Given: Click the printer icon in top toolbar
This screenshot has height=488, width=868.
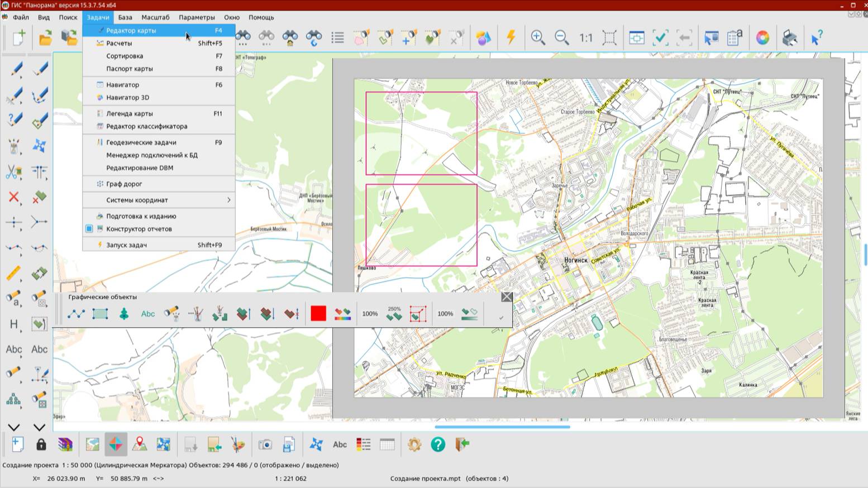Looking at the screenshot, I should coord(789,37).
